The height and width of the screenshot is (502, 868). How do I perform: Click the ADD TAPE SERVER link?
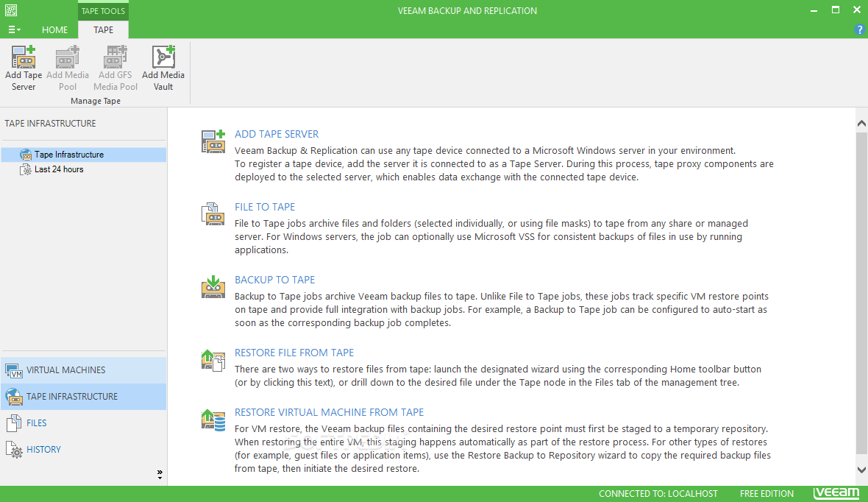pos(277,134)
